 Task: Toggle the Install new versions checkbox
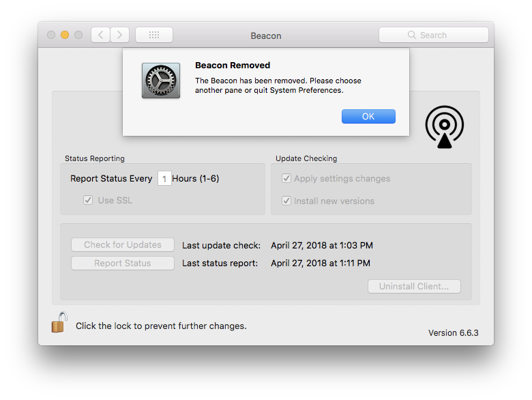(286, 201)
